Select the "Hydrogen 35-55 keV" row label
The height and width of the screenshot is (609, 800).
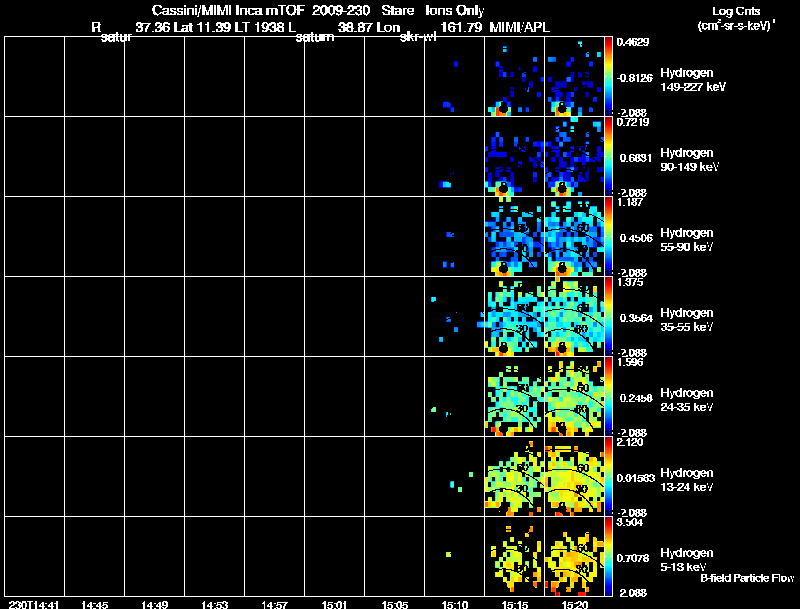tap(687, 320)
